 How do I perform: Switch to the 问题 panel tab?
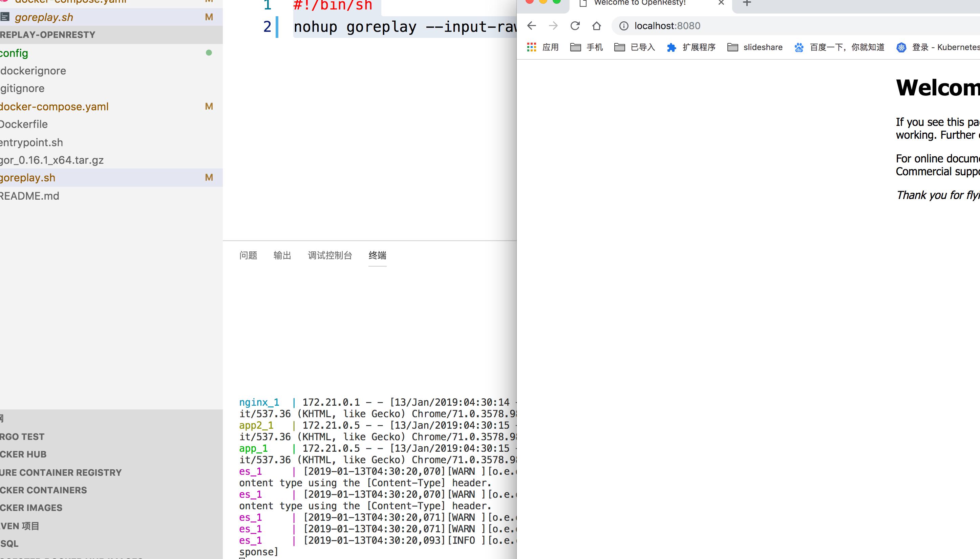[x=248, y=255]
